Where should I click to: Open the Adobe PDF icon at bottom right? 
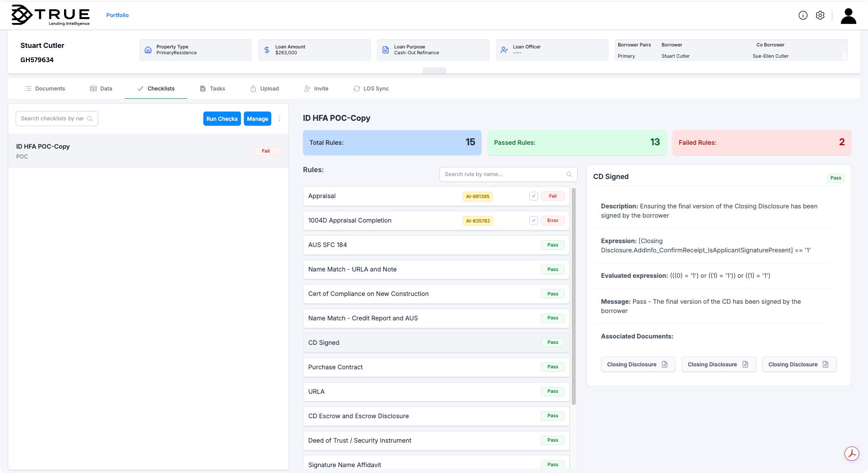[852, 454]
